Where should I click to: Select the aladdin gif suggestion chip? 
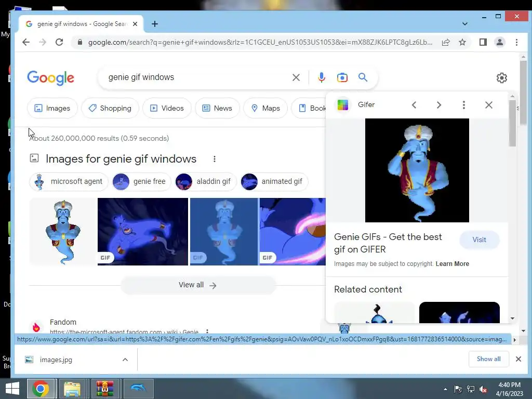point(205,181)
